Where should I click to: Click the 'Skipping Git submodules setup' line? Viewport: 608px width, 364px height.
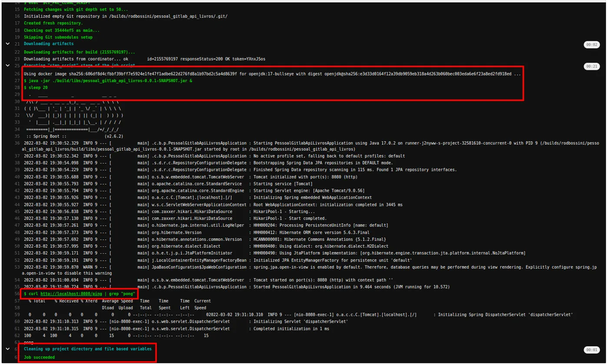[58, 37]
